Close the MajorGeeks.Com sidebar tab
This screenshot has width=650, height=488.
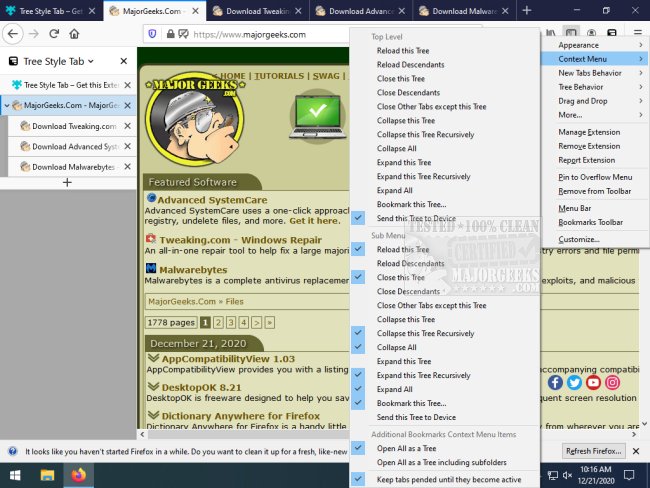[128, 105]
